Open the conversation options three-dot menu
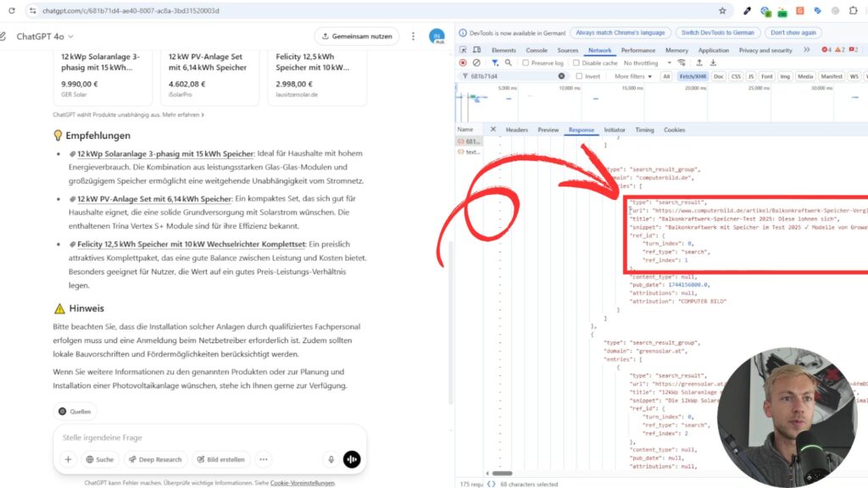Viewport: 868px width, 488px height. click(x=413, y=36)
